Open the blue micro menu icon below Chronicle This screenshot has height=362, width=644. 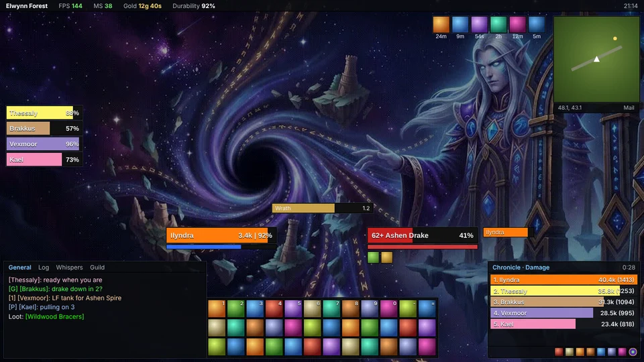coord(601,352)
